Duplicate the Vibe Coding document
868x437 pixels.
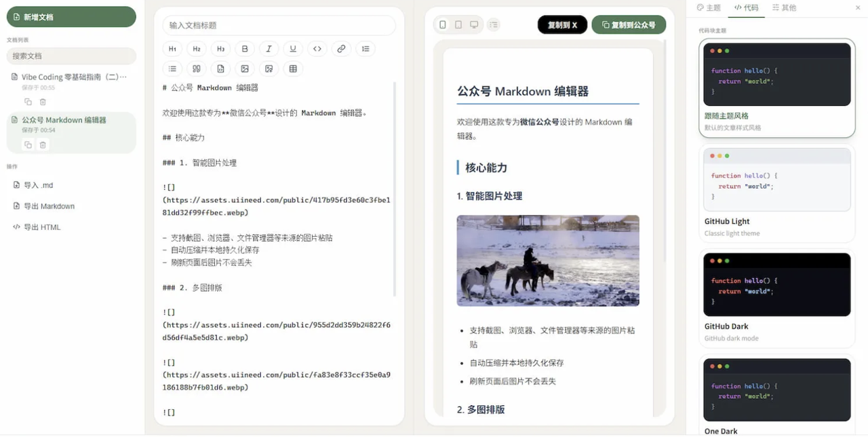tap(28, 102)
